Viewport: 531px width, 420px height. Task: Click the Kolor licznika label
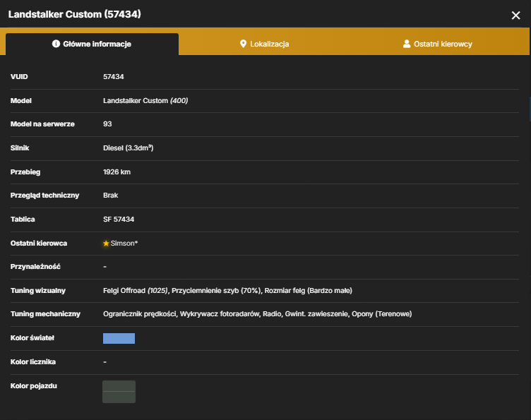(33, 362)
